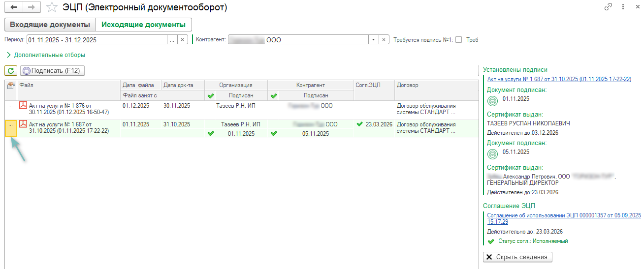Select 'Исходящие документы' tab
The image size is (644, 269).
(x=143, y=25)
